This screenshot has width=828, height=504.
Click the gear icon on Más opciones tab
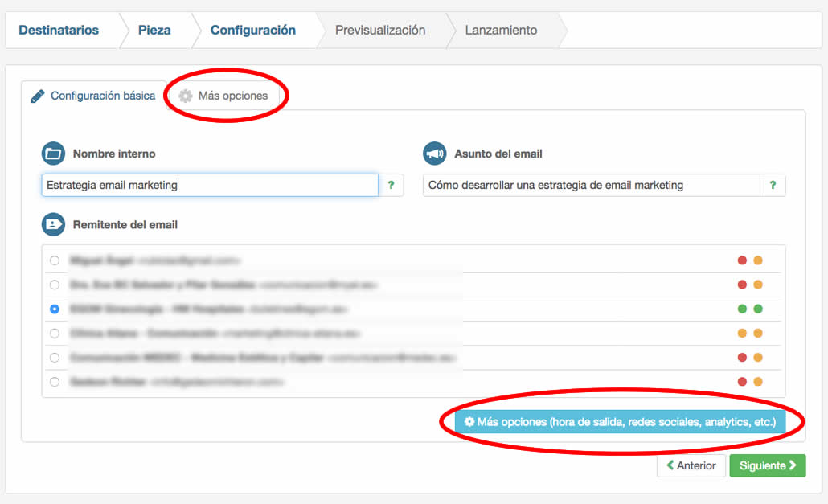tap(187, 95)
